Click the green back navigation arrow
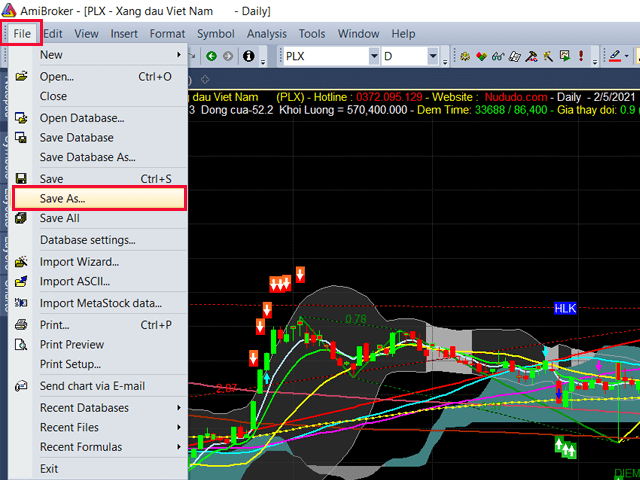The height and width of the screenshot is (480, 640). (x=211, y=56)
